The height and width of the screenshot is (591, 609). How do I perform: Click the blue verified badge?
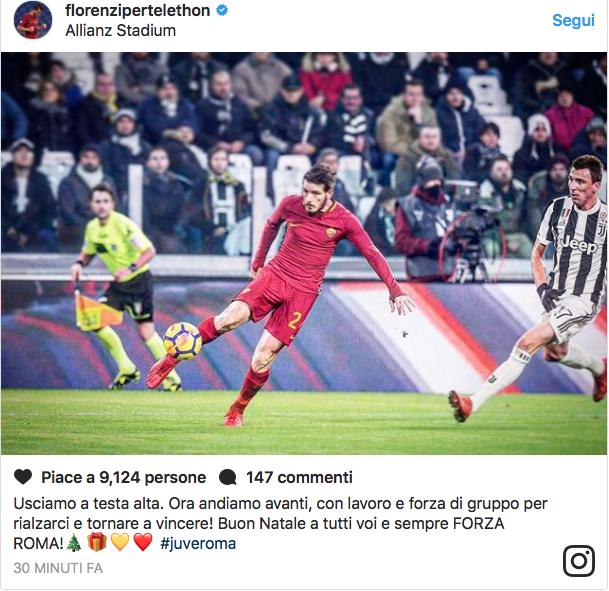pyautogui.click(x=222, y=10)
